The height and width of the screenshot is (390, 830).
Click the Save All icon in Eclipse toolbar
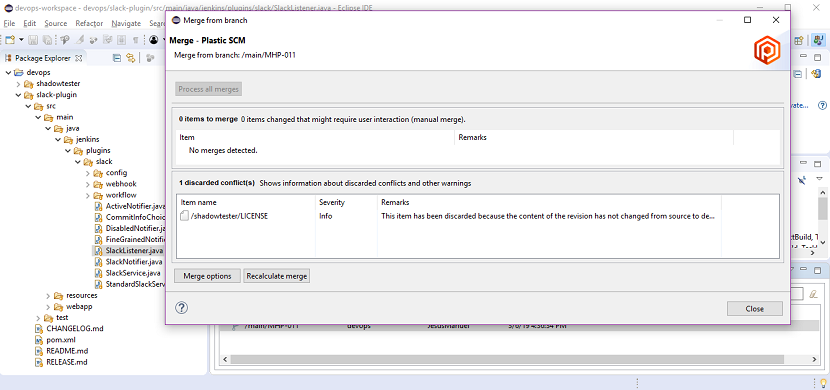(48, 40)
